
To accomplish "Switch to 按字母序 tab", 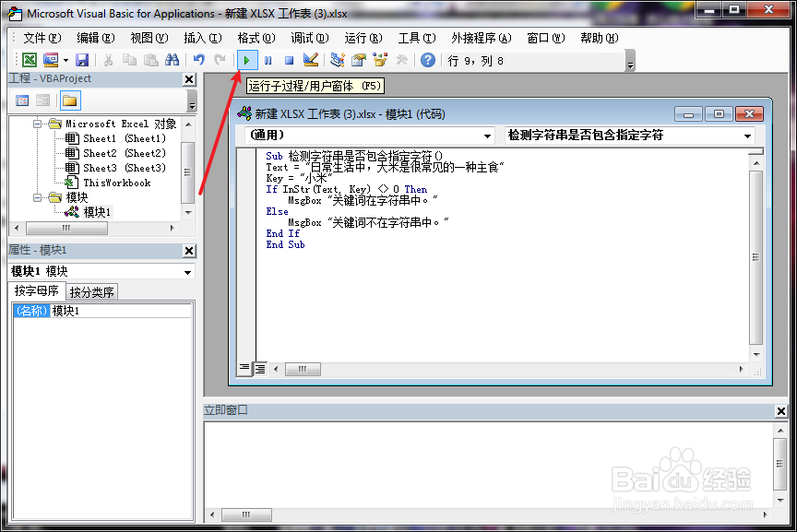I will point(37,290).
